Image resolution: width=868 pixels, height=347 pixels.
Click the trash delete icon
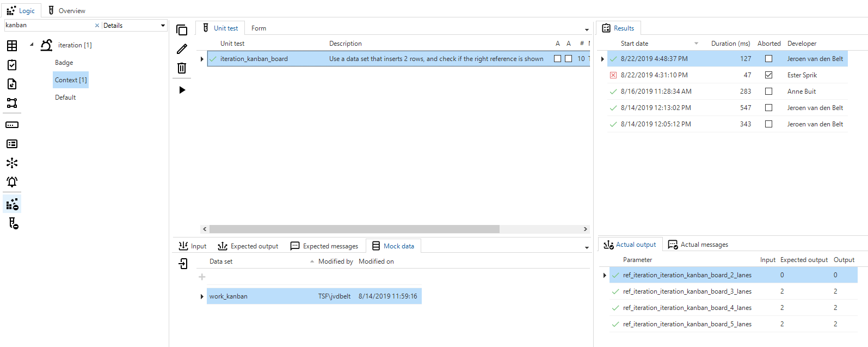[x=182, y=68]
